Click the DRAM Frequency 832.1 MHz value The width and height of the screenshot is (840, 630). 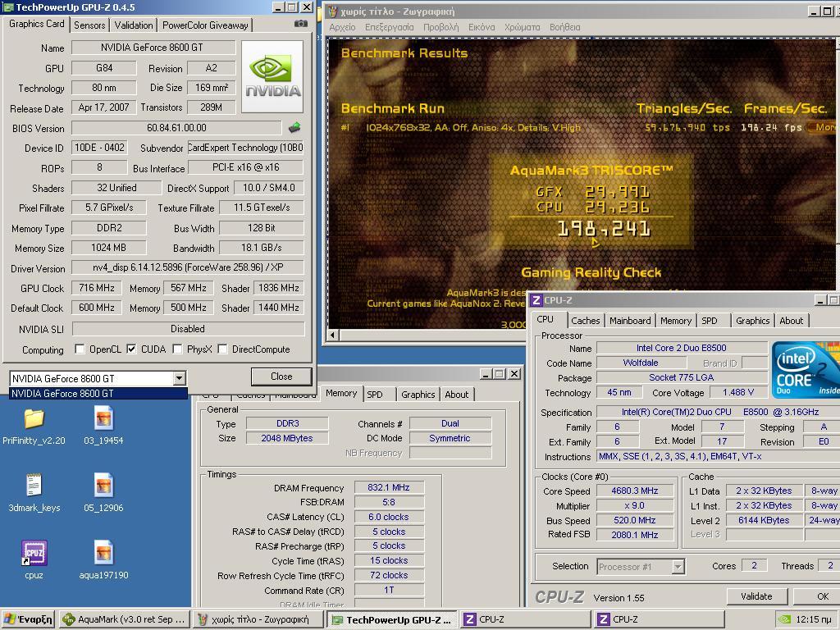389,487
